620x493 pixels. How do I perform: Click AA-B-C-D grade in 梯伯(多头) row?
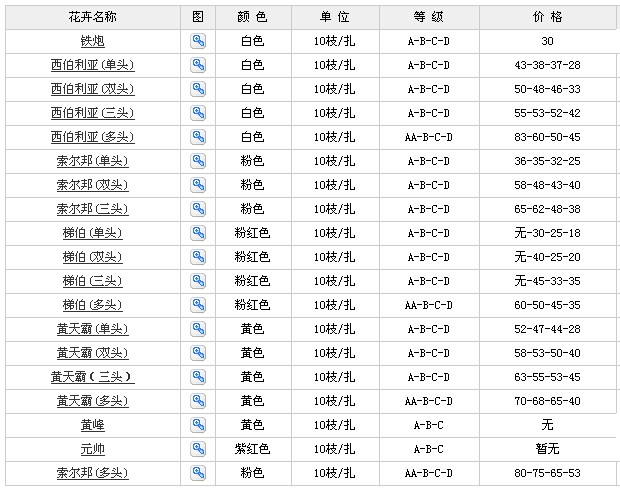tap(429, 305)
